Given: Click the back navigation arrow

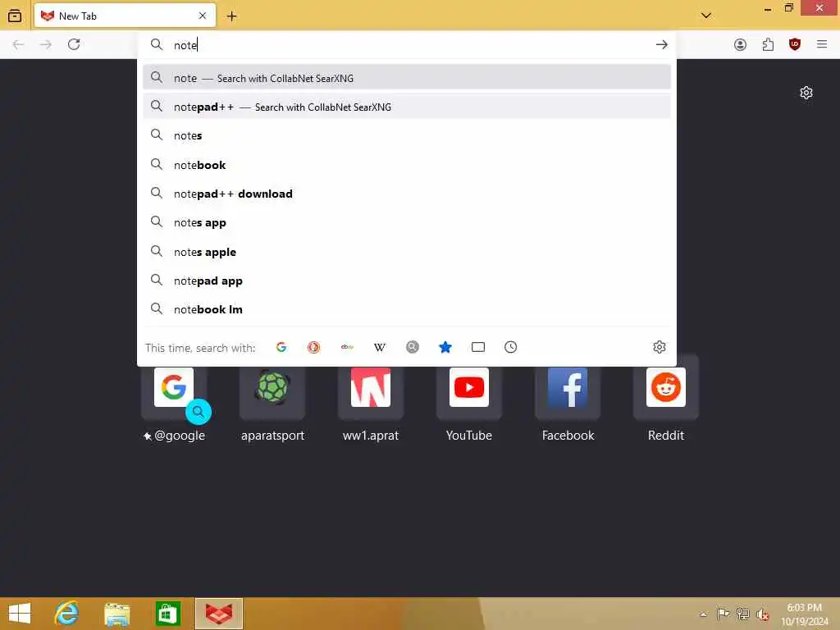Looking at the screenshot, I should click(18, 44).
